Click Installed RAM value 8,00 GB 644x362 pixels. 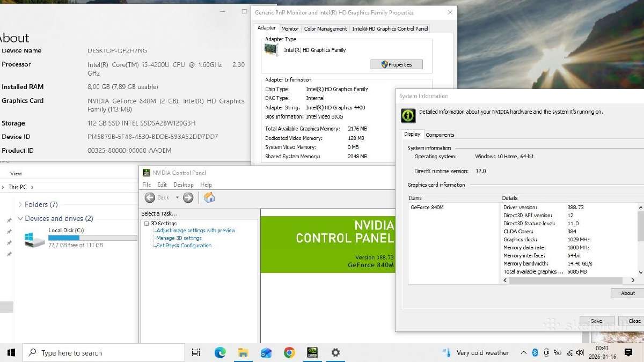tap(123, 86)
